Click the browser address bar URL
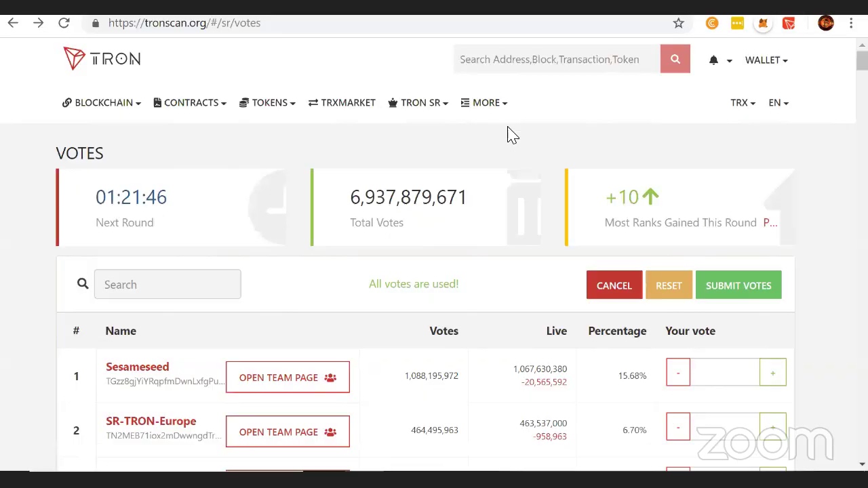 click(x=184, y=23)
